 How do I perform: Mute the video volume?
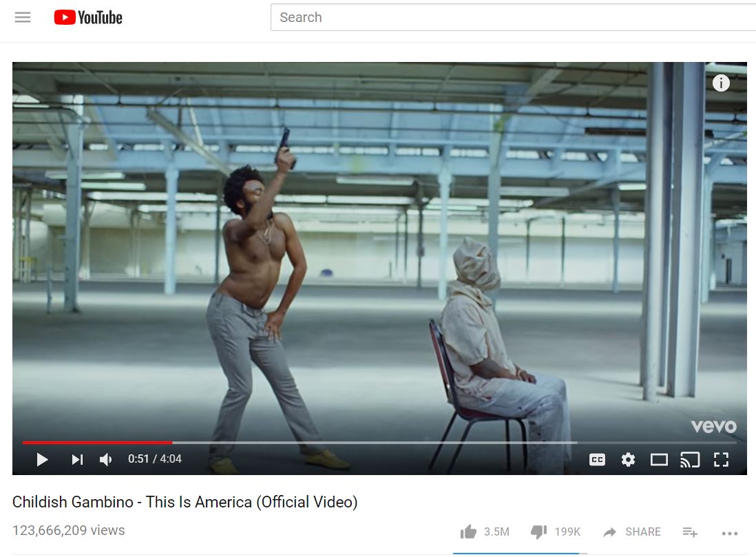(105, 459)
